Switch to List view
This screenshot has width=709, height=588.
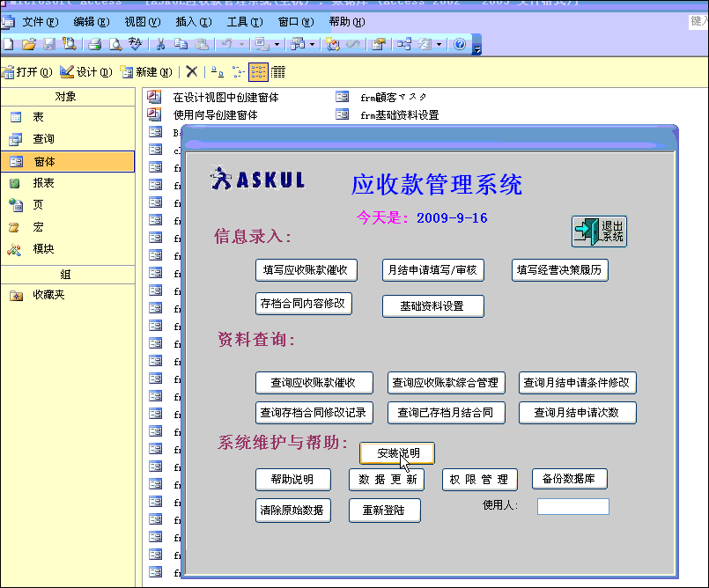(258, 72)
